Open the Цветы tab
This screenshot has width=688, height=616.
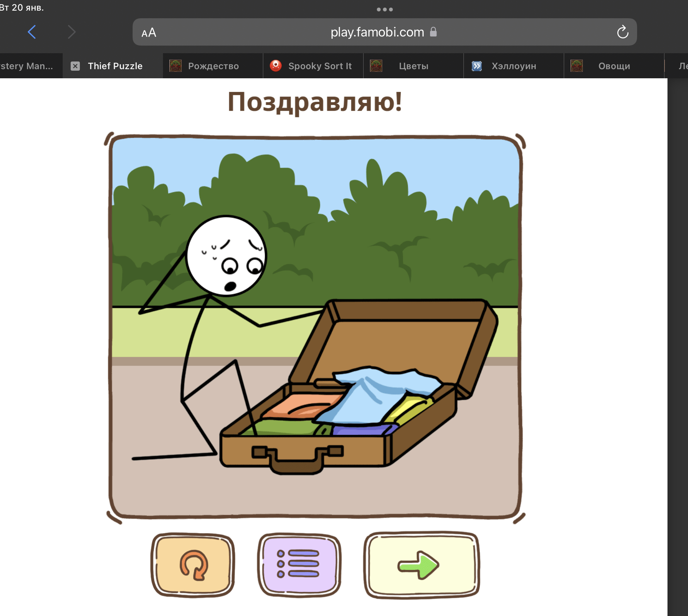[413, 66]
